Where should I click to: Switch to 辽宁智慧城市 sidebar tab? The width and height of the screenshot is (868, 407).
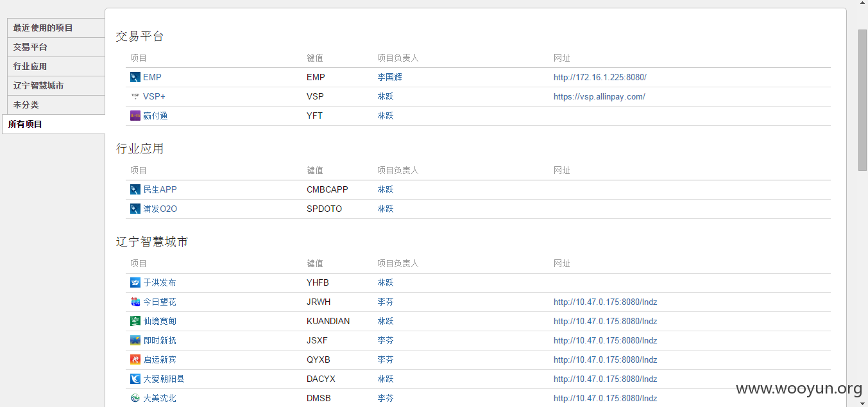(56, 85)
